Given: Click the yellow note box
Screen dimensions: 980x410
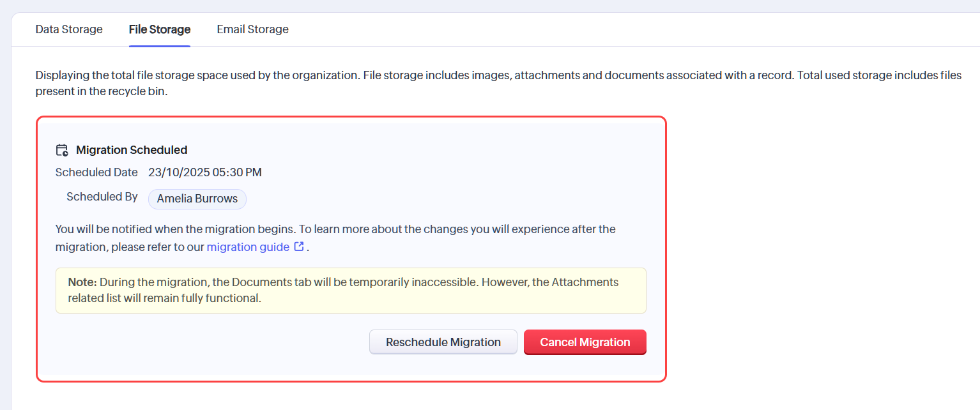Looking at the screenshot, I should 351,291.
